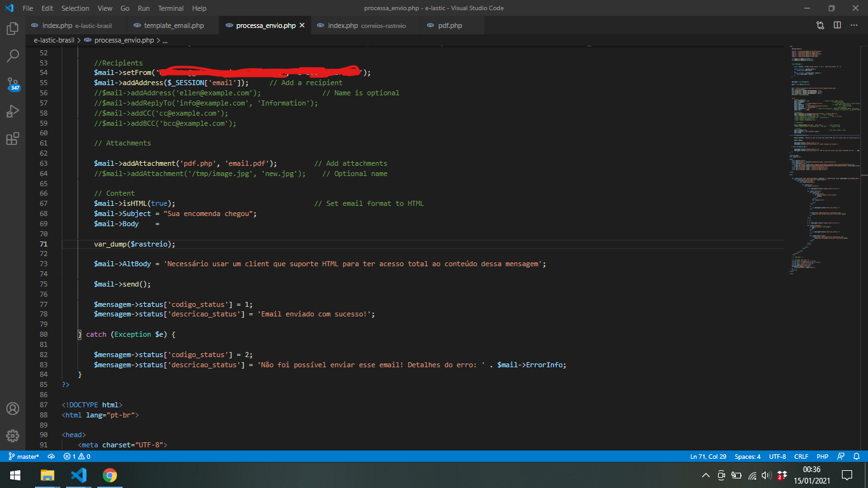Change end of line sequence CRLF
Viewport: 868px width, 488px height.
(x=801, y=456)
